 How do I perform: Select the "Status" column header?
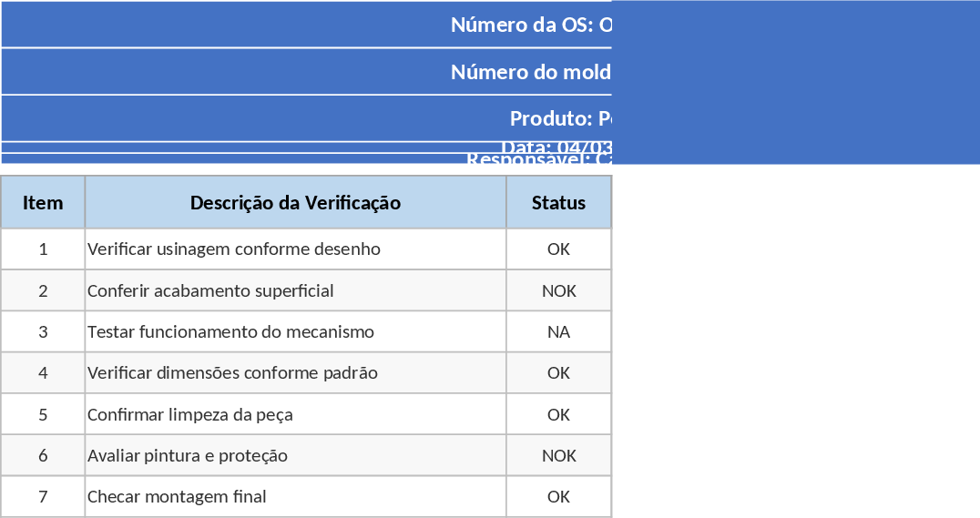(x=558, y=202)
